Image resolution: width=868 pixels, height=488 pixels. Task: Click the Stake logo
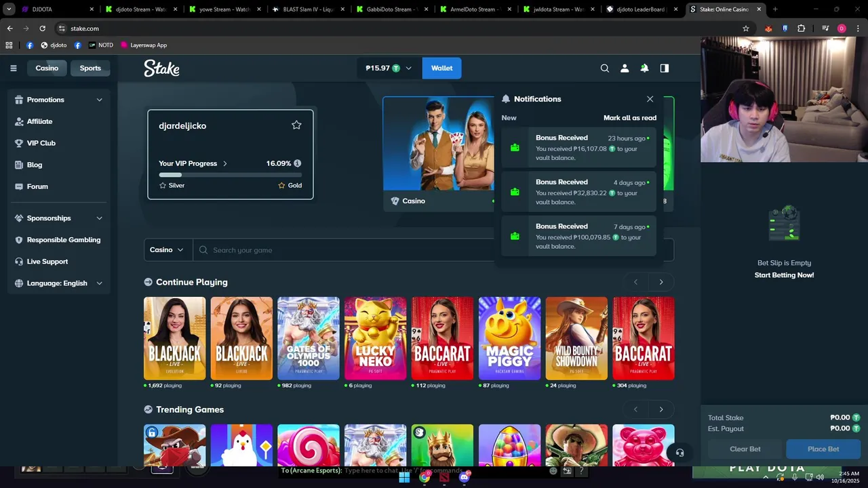161,68
